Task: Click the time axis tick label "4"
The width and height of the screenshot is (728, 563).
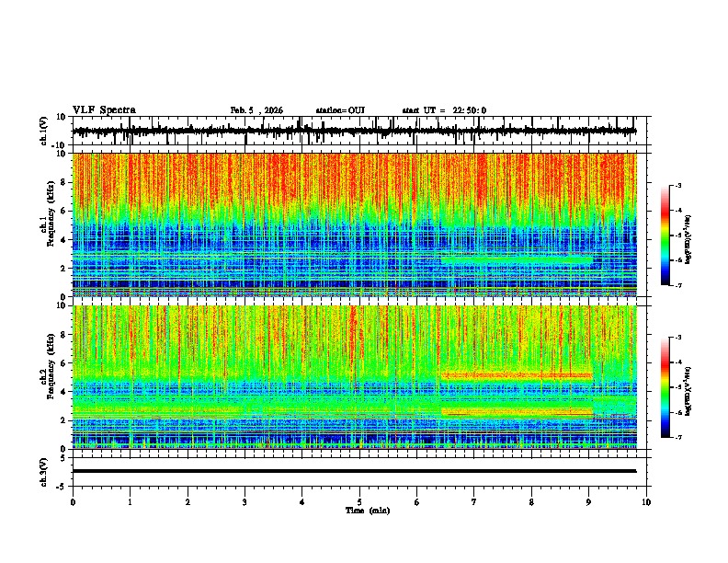Action: point(302,502)
